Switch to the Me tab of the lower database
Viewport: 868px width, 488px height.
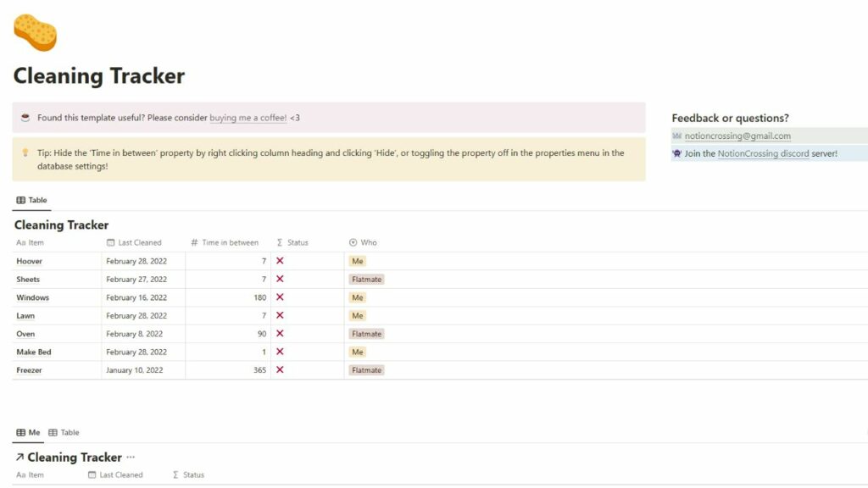(x=28, y=432)
